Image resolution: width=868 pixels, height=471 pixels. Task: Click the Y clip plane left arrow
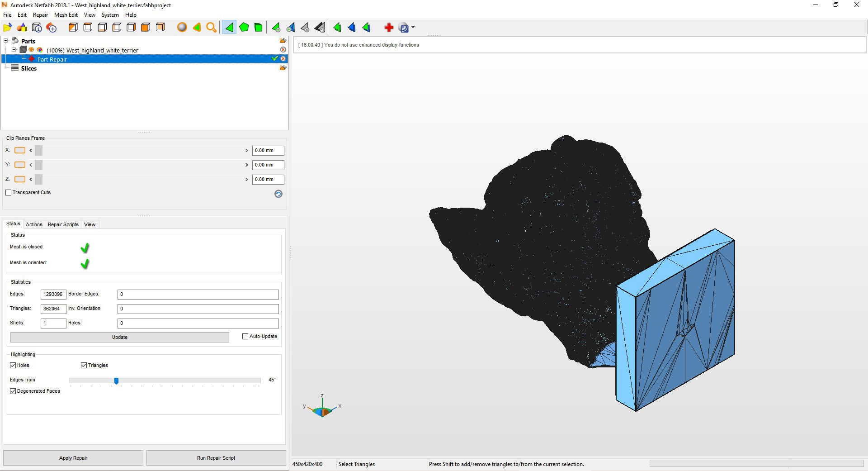coord(31,165)
